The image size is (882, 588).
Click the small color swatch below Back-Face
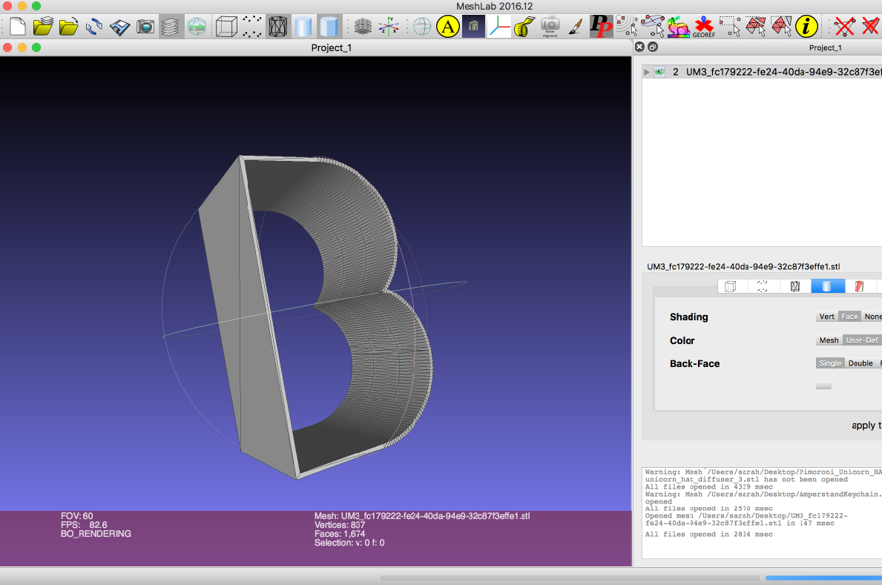pos(823,386)
